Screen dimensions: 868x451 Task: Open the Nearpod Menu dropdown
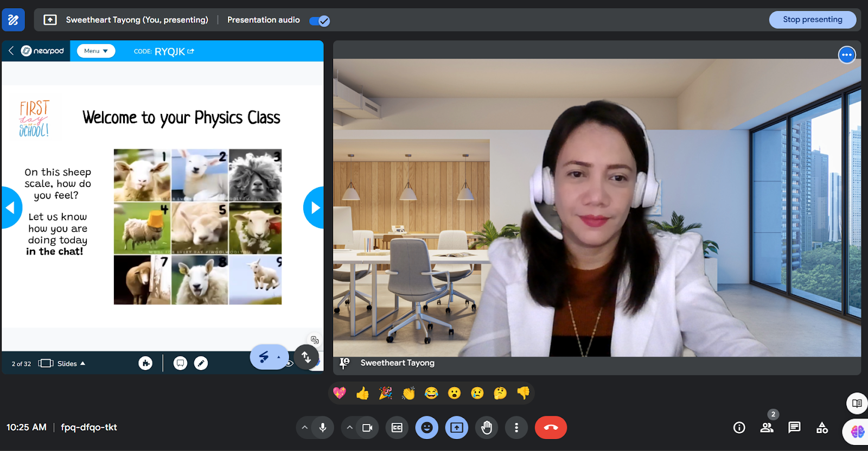coord(96,51)
